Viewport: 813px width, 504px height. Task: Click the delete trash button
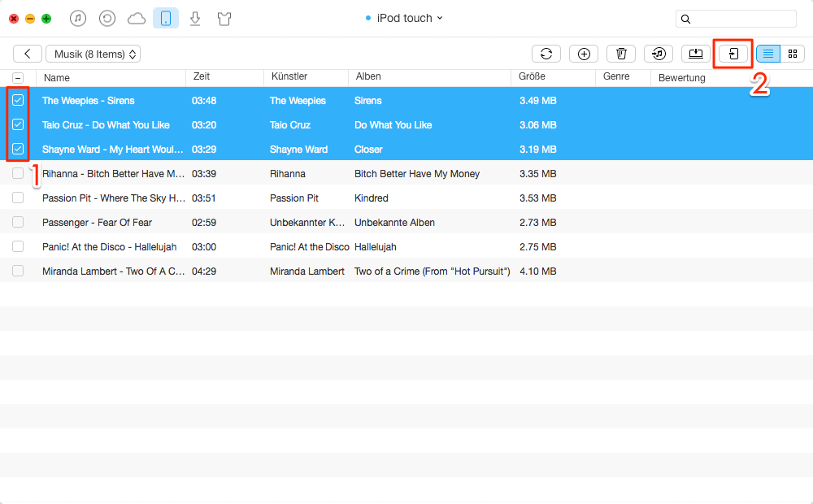(621, 54)
